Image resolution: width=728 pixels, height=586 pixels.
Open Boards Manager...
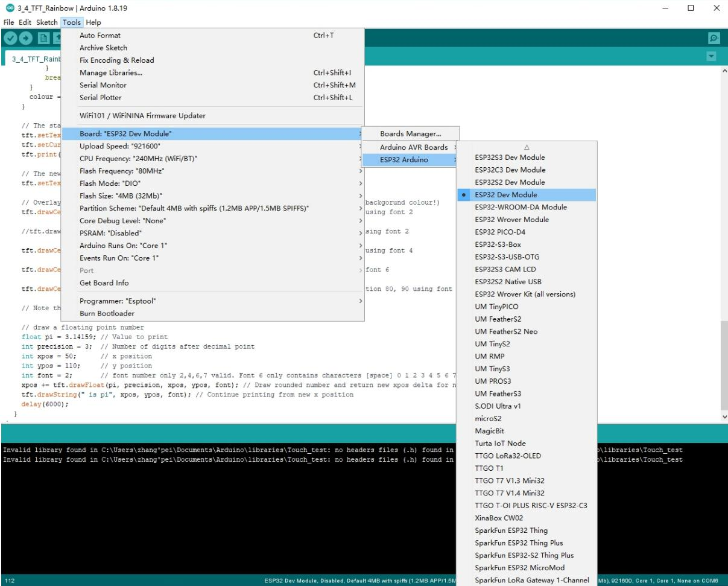click(411, 134)
